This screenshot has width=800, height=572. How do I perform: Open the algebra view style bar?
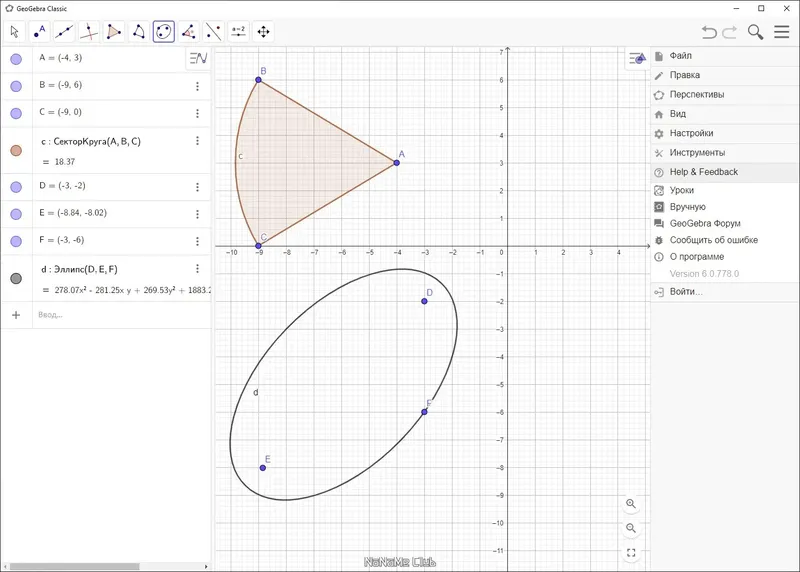coord(198,58)
